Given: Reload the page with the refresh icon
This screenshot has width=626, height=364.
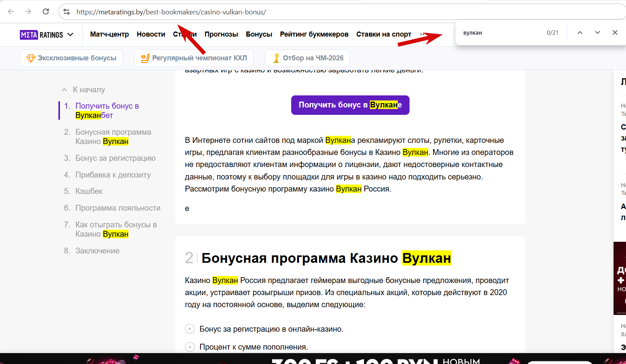Looking at the screenshot, I should [x=46, y=12].
